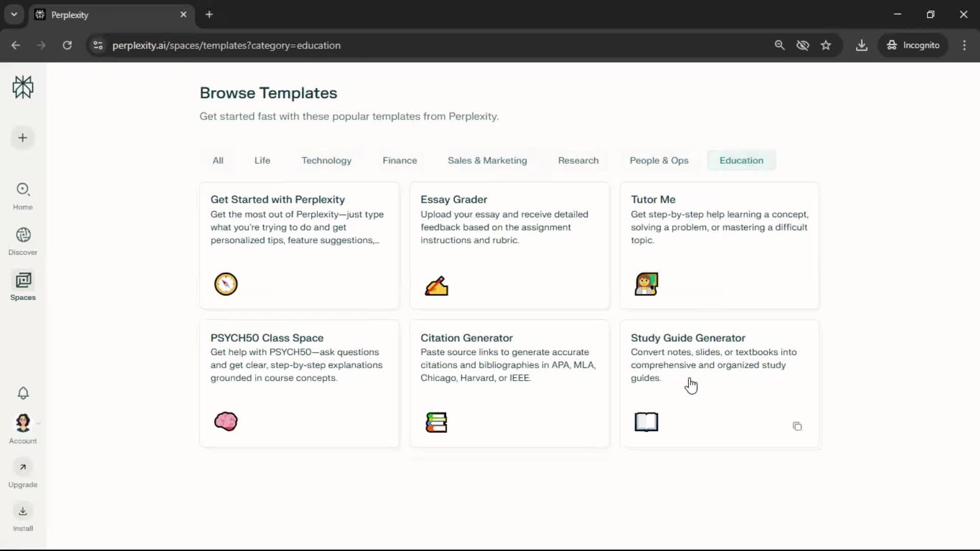The width and height of the screenshot is (980, 551).
Task: Click the Install download icon
Action: [23, 511]
